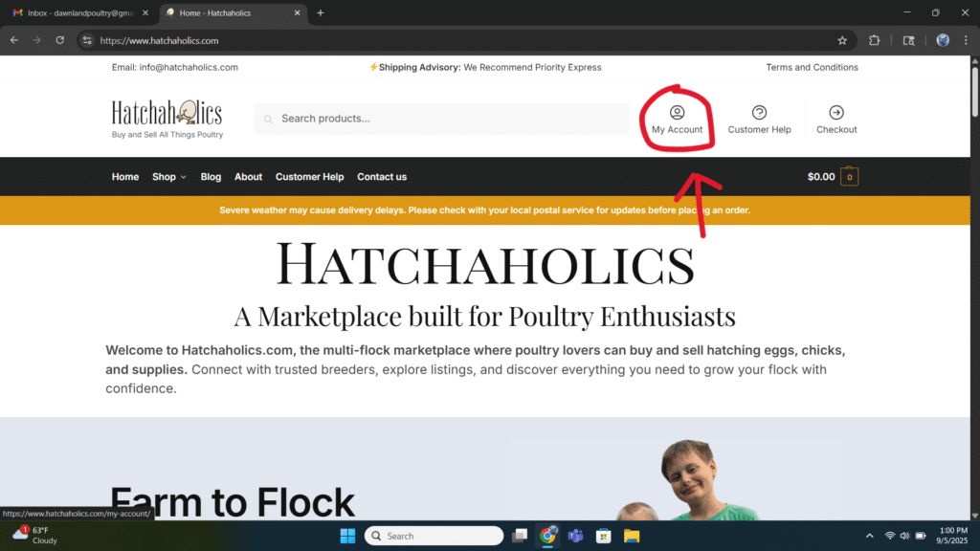Open the shopping cart basket icon
Image resolution: width=980 pixels, height=551 pixels.
(x=849, y=177)
